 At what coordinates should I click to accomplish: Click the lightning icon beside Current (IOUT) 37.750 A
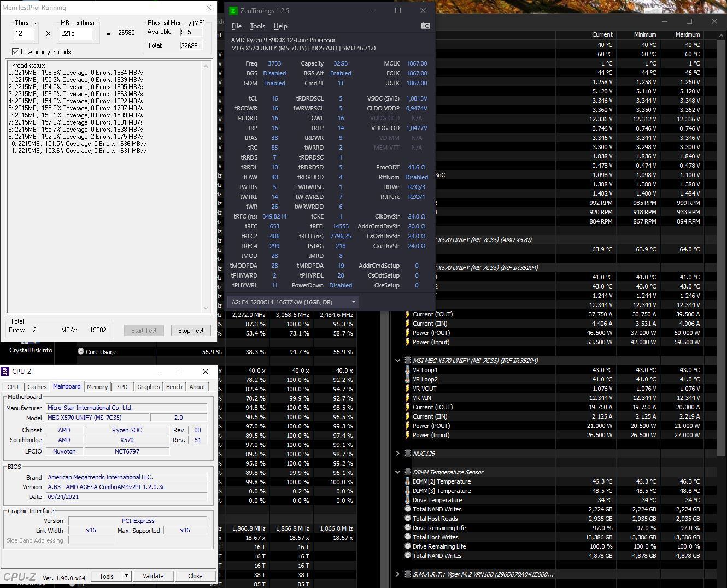[x=407, y=314]
